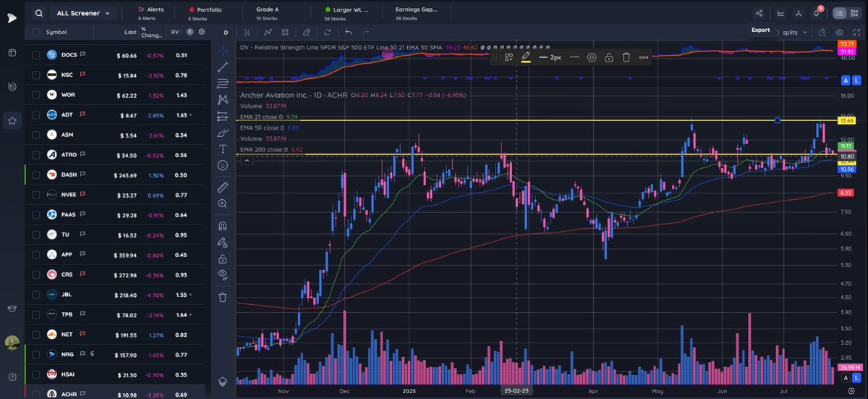
Task: Open the ALL Screener dropdown
Action: 83,13
